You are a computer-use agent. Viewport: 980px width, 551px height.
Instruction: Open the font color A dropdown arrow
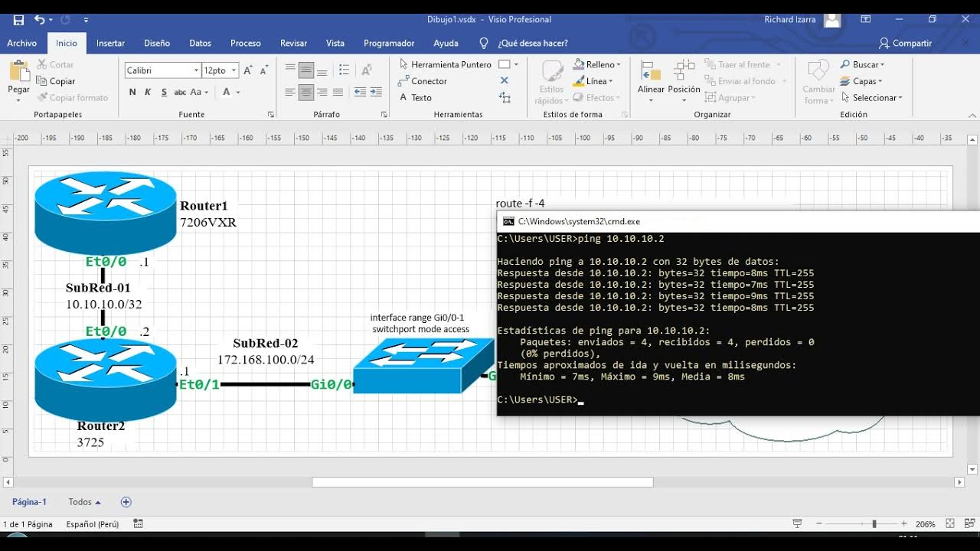pos(238,92)
